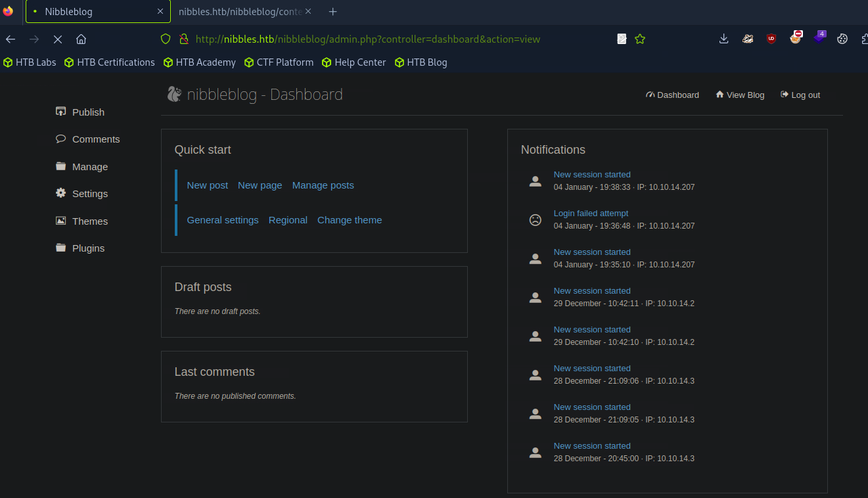This screenshot has height=498, width=868.
Task: Open the Firefox downloads panel
Action: click(x=723, y=39)
